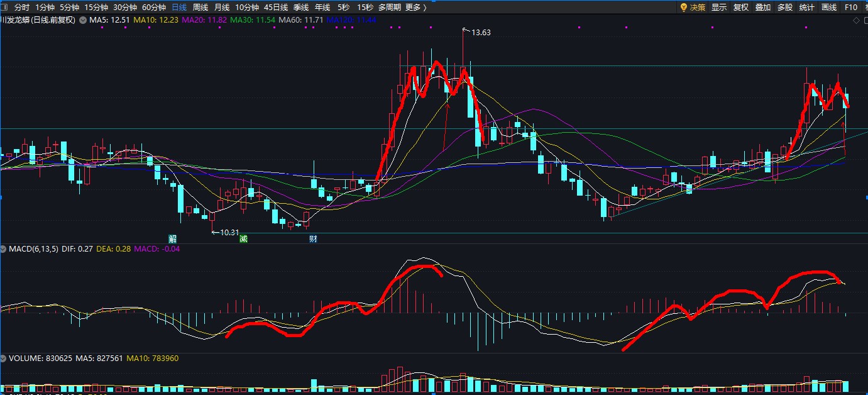Click the 决策 lightbulb icon
The height and width of the screenshot is (395, 868).
[684, 8]
